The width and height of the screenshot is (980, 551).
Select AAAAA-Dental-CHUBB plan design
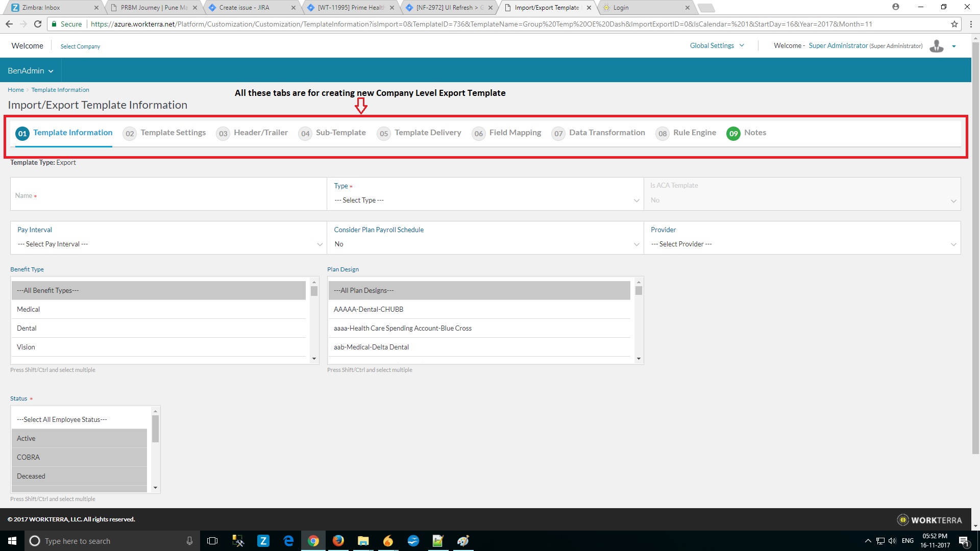369,309
